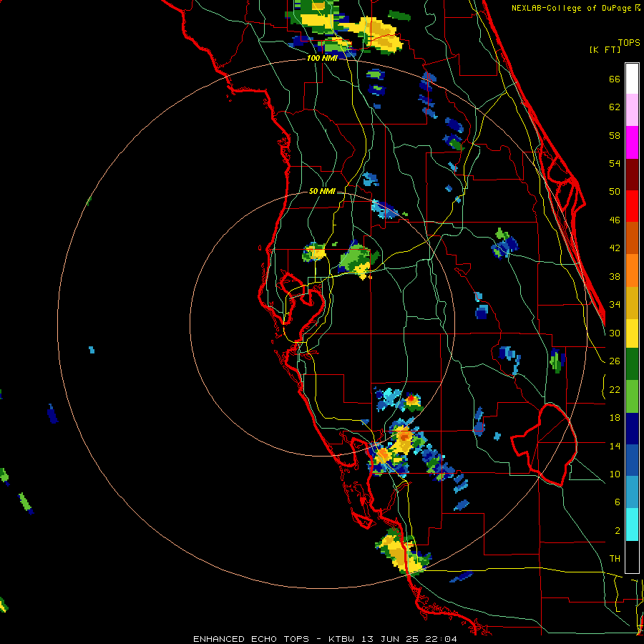
Task: Click the 54 legend value
Action: click(x=615, y=163)
